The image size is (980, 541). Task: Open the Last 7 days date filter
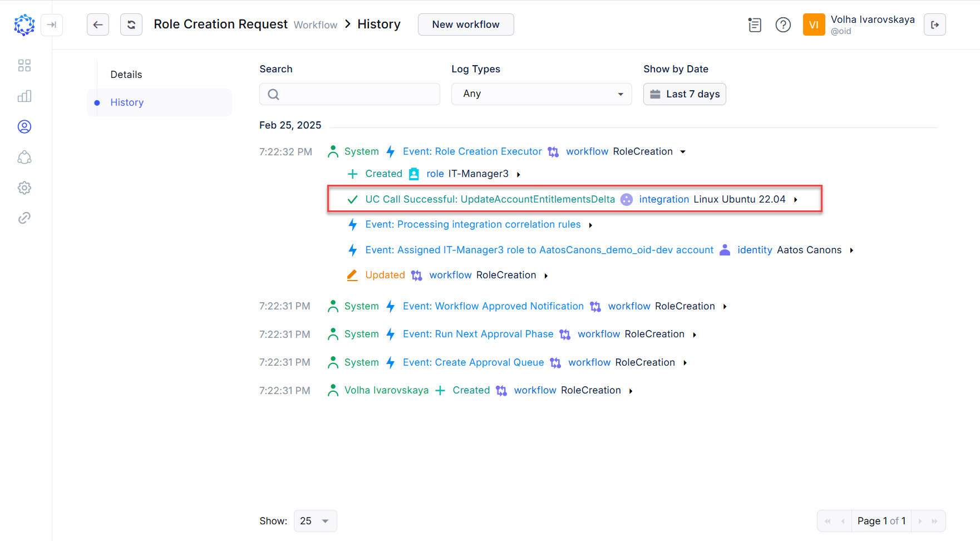pos(684,94)
